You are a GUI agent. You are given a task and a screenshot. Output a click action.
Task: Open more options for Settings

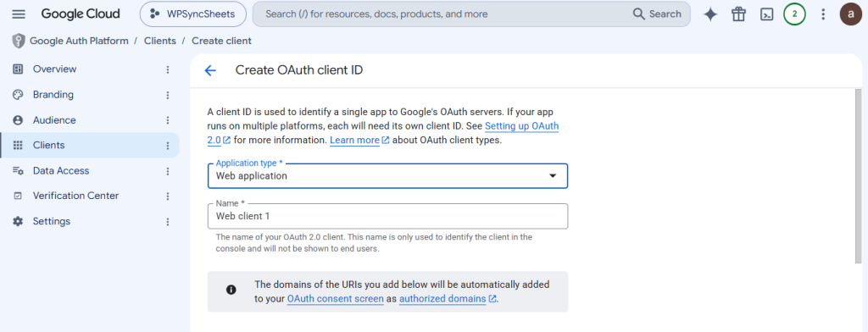point(168,222)
